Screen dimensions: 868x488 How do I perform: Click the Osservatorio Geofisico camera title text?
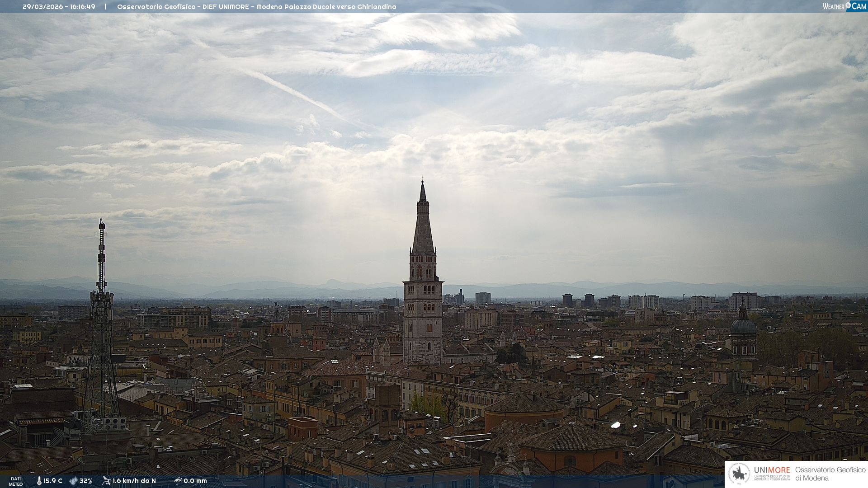pyautogui.click(x=256, y=7)
